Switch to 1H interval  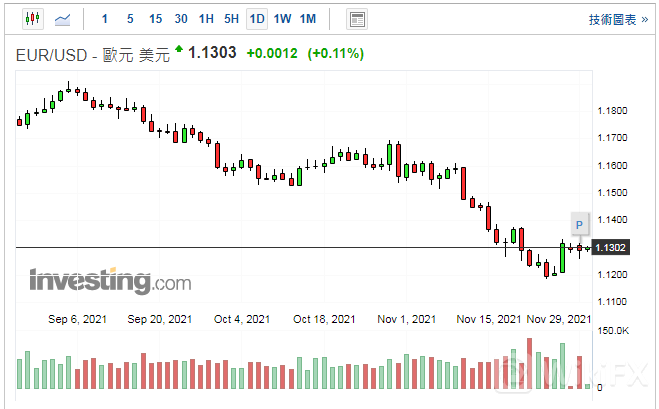tap(206, 19)
